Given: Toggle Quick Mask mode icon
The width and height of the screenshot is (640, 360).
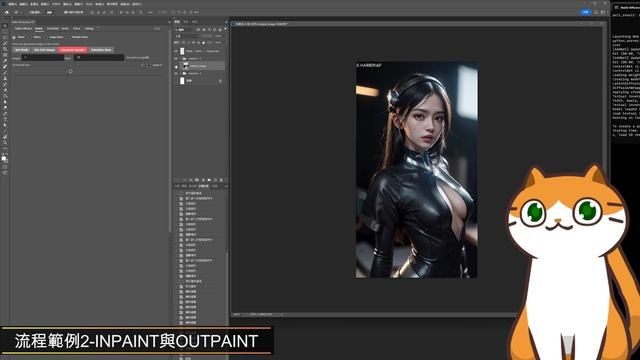Looking at the screenshot, I should (5, 167).
